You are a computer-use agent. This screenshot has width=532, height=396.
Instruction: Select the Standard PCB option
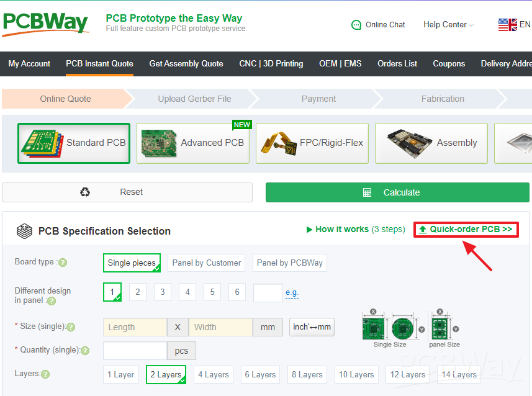click(73, 143)
